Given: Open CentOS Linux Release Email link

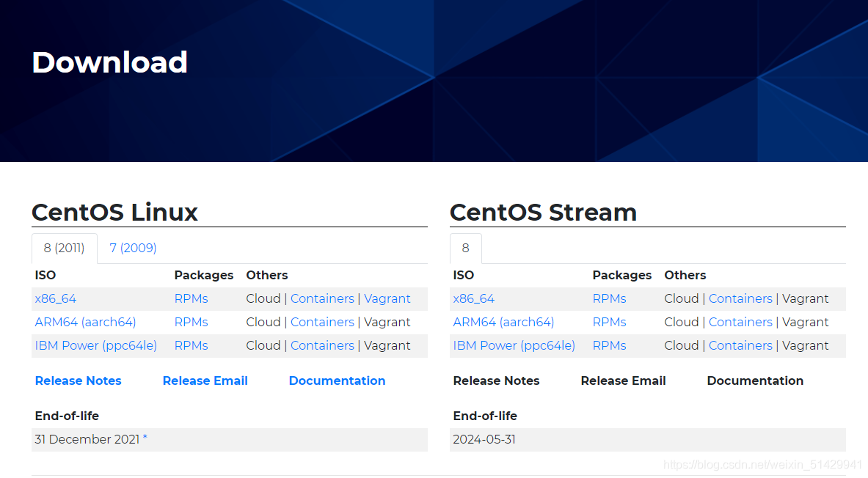Looking at the screenshot, I should pyautogui.click(x=205, y=380).
